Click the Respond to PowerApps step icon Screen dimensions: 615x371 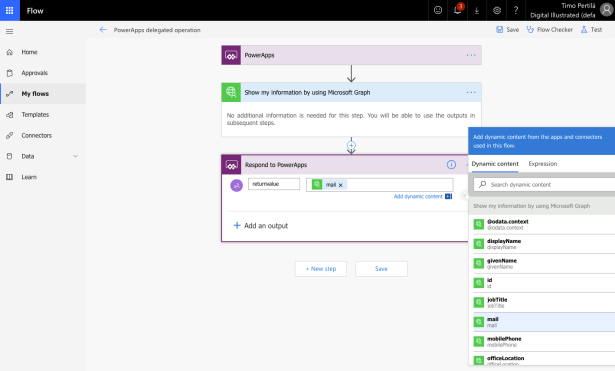click(231, 165)
